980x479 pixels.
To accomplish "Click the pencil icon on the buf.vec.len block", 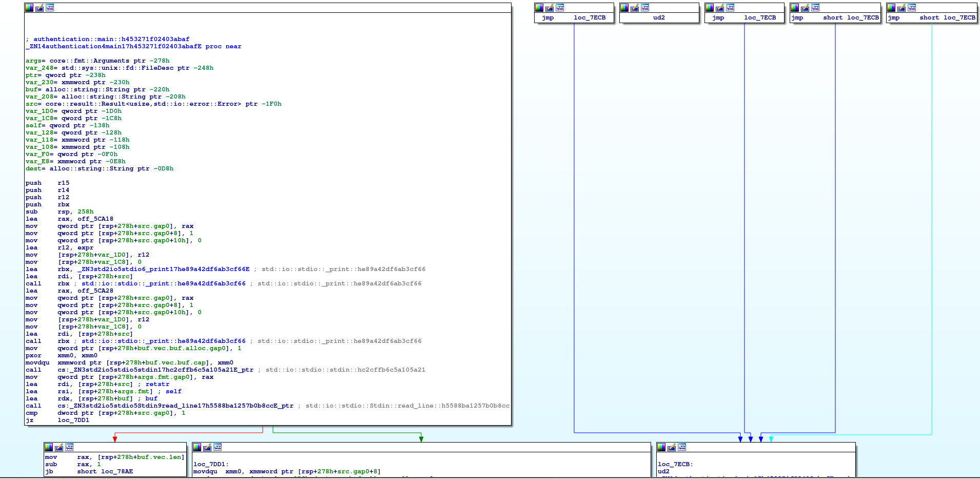I will 59,447.
